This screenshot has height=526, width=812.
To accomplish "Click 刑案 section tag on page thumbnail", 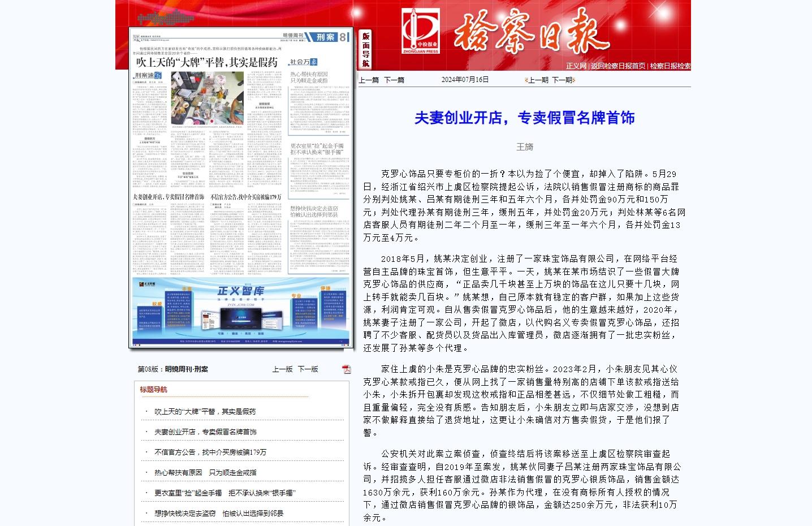I will coord(326,37).
